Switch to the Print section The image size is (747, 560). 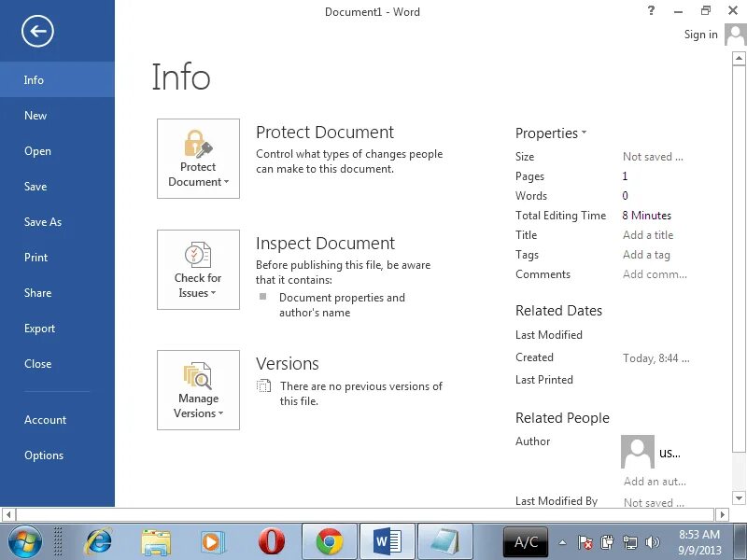(x=35, y=258)
